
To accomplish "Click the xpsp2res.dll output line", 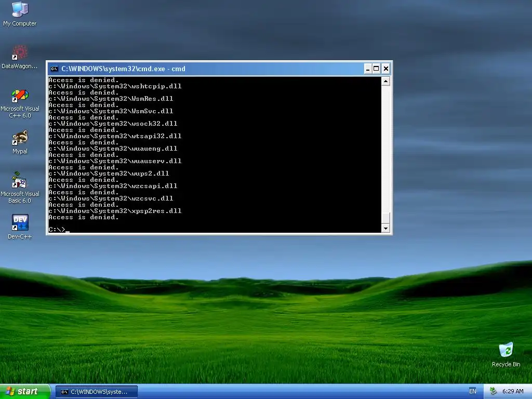I will (115, 211).
